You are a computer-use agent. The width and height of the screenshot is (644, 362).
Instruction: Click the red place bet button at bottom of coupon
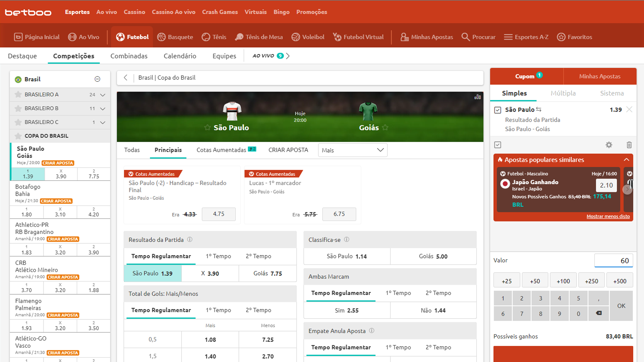(563, 354)
